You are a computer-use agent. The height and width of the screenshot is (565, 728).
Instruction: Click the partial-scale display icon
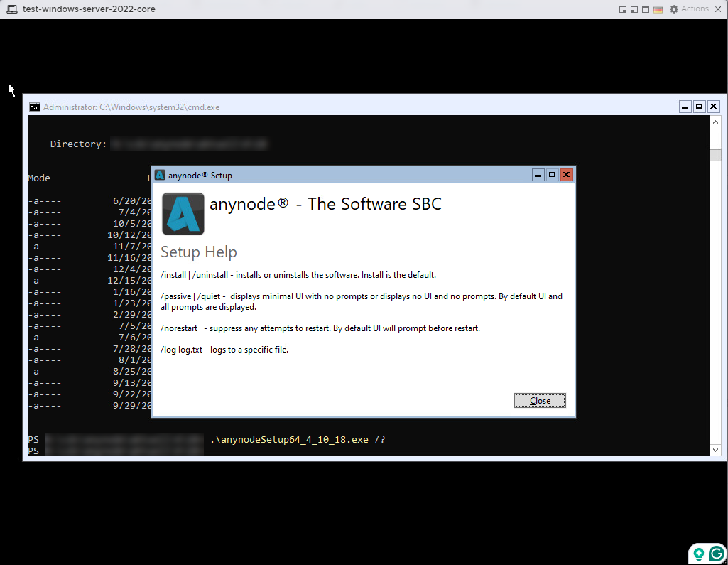click(622, 9)
